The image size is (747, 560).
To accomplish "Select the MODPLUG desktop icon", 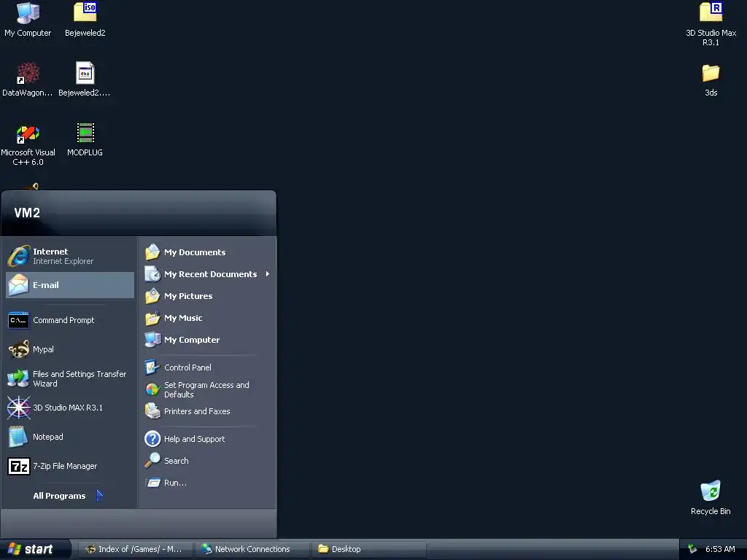I will coord(85,139).
